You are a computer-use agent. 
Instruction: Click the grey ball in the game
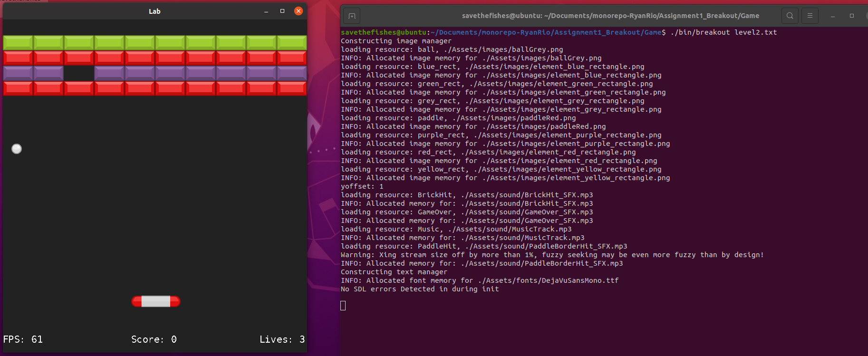pos(17,149)
